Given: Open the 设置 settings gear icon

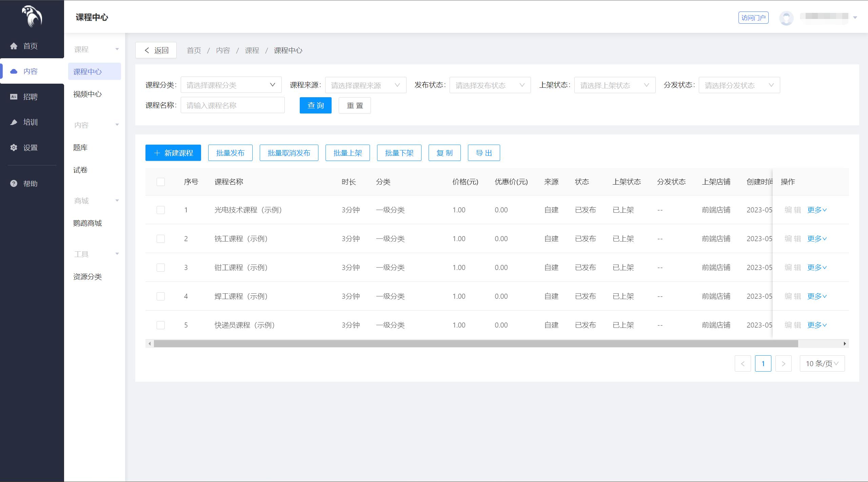Looking at the screenshot, I should tap(14, 147).
